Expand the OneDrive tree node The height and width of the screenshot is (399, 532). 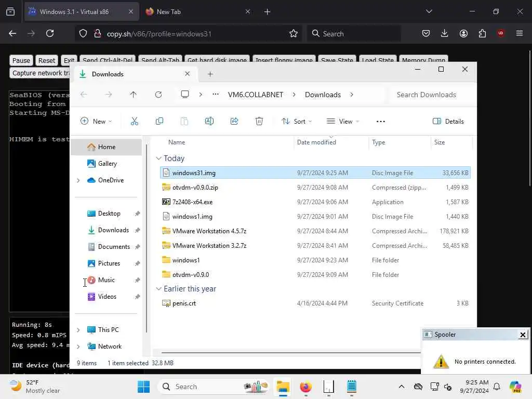[x=78, y=180]
